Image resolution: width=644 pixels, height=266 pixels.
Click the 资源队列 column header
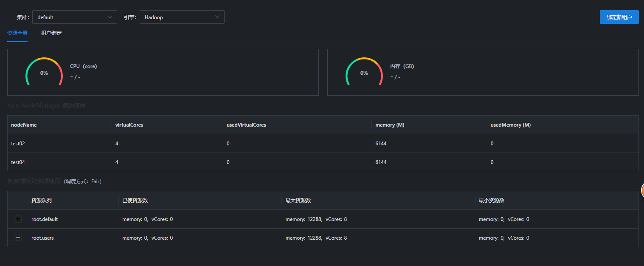pos(42,201)
